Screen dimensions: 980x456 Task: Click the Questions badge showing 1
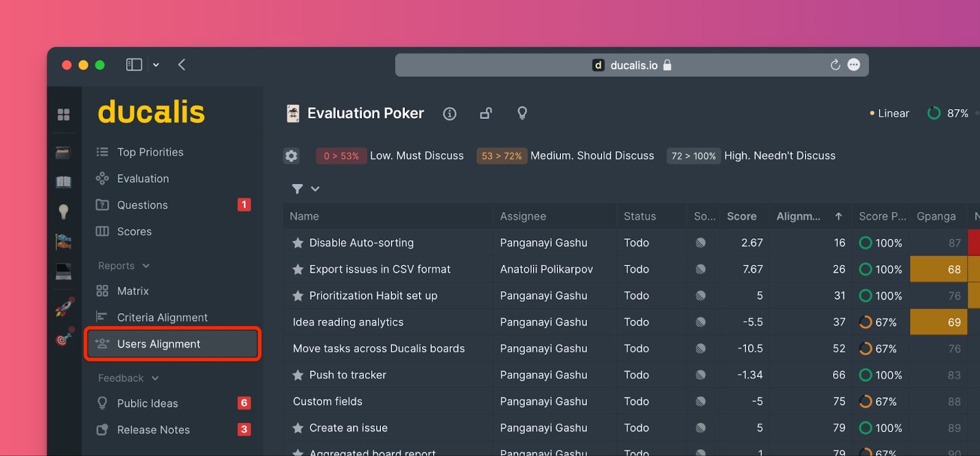coord(244,205)
